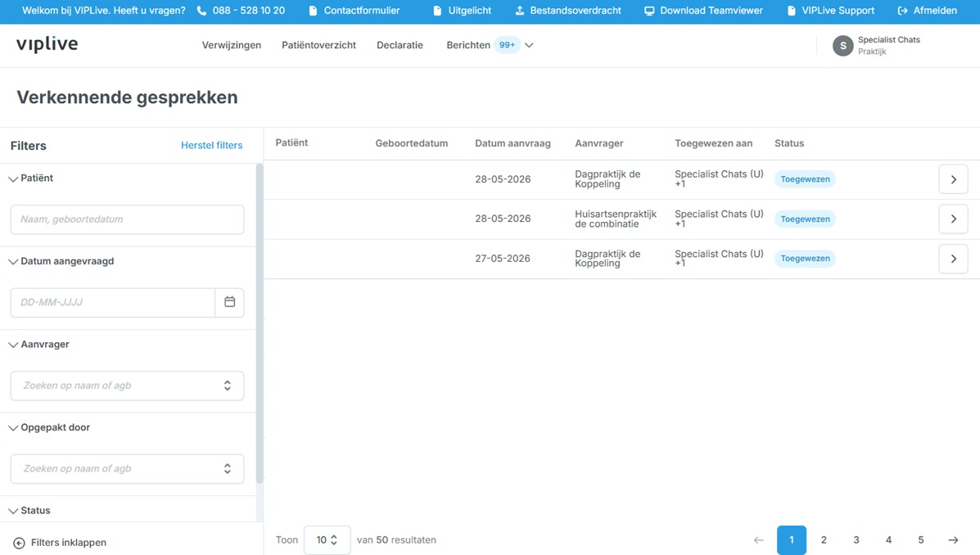
Task: Click the Bestandsoverdracht upload icon
Action: pyautogui.click(x=519, y=11)
